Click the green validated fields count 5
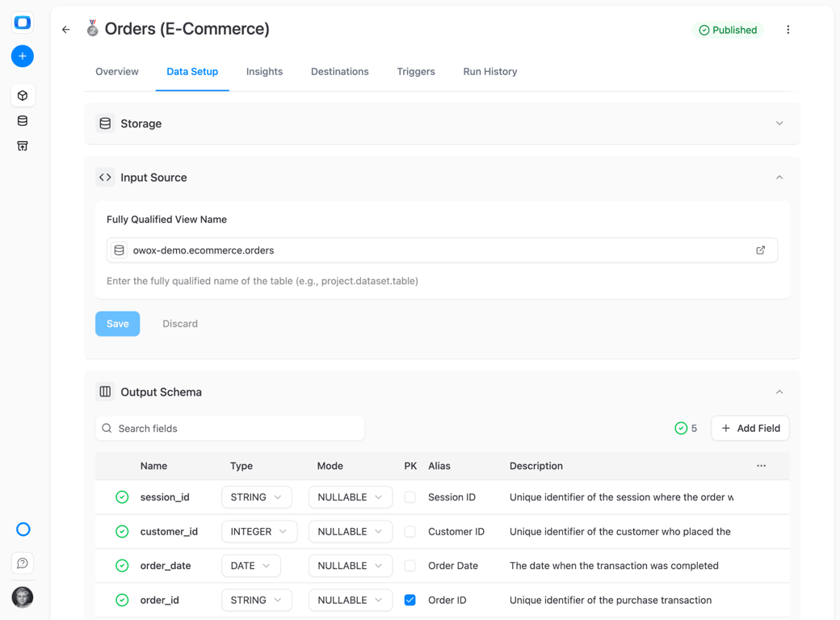The image size is (840, 620). pos(686,429)
